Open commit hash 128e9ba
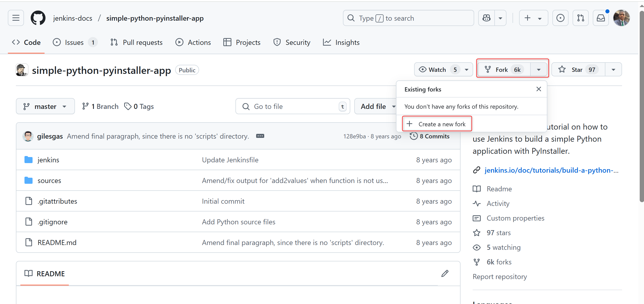 tap(354, 136)
